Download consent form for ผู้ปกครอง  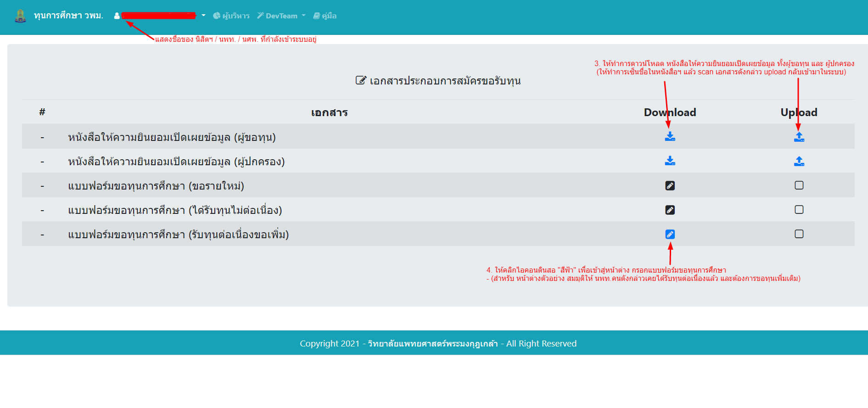tap(670, 161)
